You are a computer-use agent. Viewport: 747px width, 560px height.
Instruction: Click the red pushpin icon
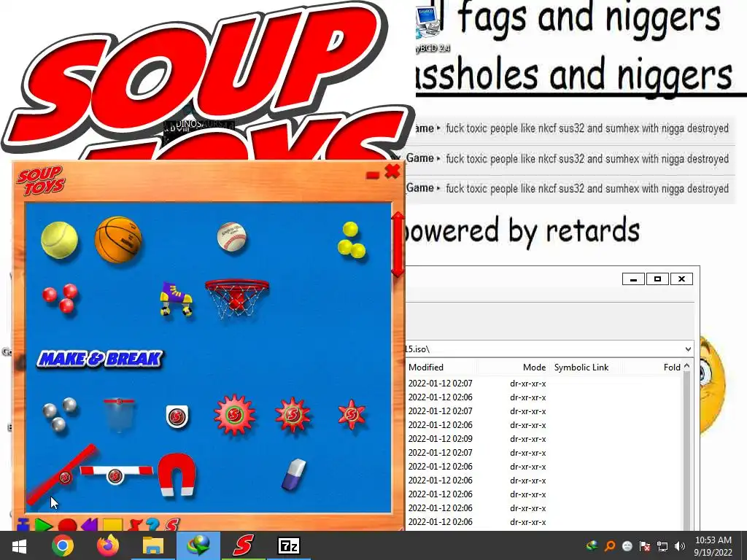(x=135, y=525)
